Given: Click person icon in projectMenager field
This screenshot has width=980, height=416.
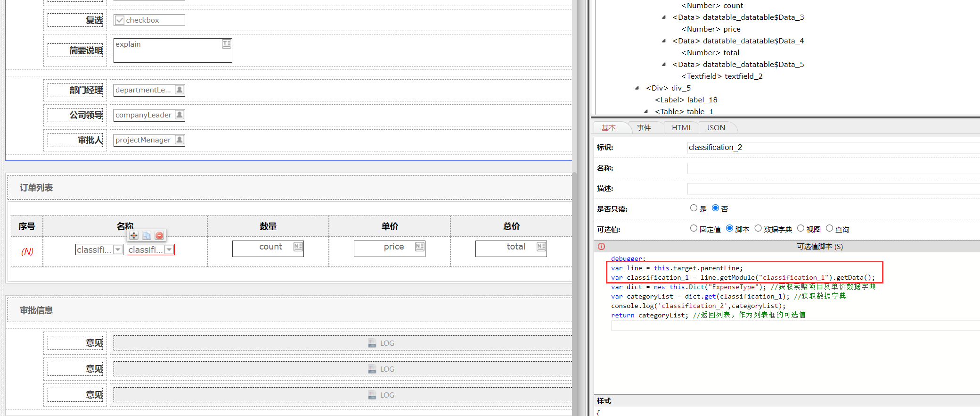Looking at the screenshot, I should pos(179,140).
